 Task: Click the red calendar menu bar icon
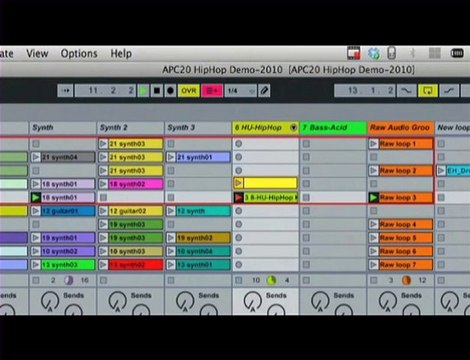pos(353,53)
